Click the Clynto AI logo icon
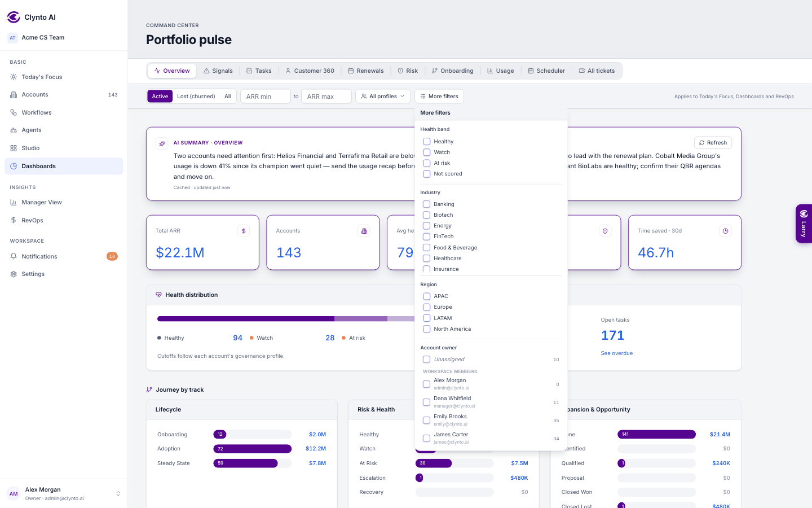Image resolution: width=812 pixels, height=508 pixels. pos(14,17)
